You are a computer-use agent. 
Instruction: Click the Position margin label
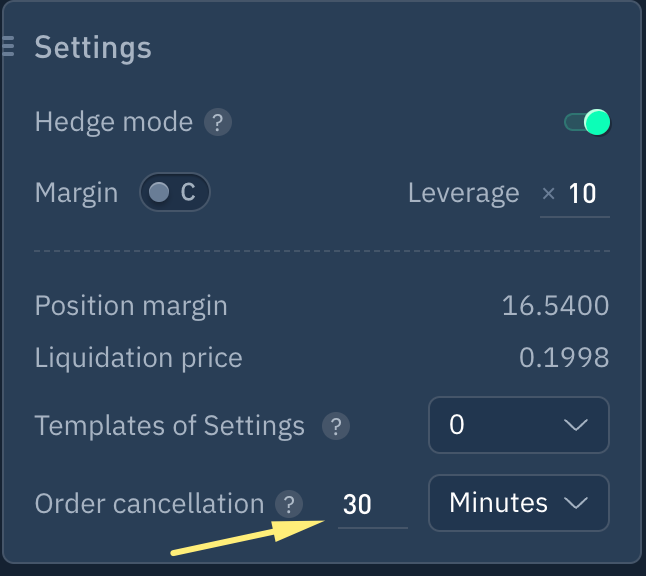pos(131,306)
